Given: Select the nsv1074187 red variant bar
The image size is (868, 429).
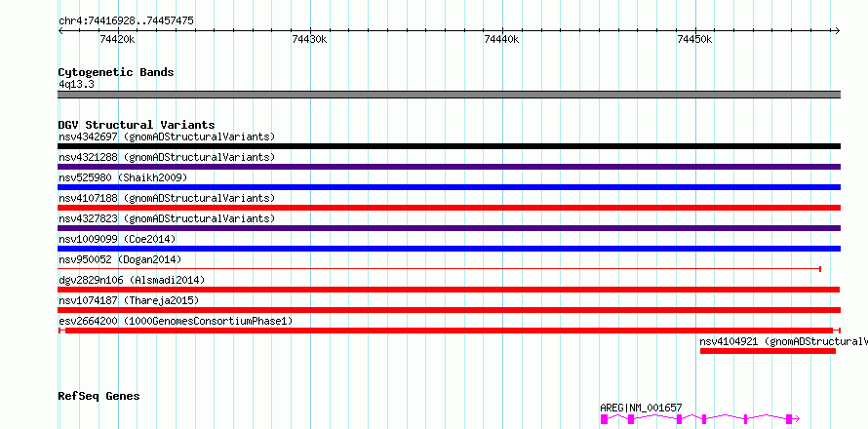Looking at the screenshot, I should [449, 310].
